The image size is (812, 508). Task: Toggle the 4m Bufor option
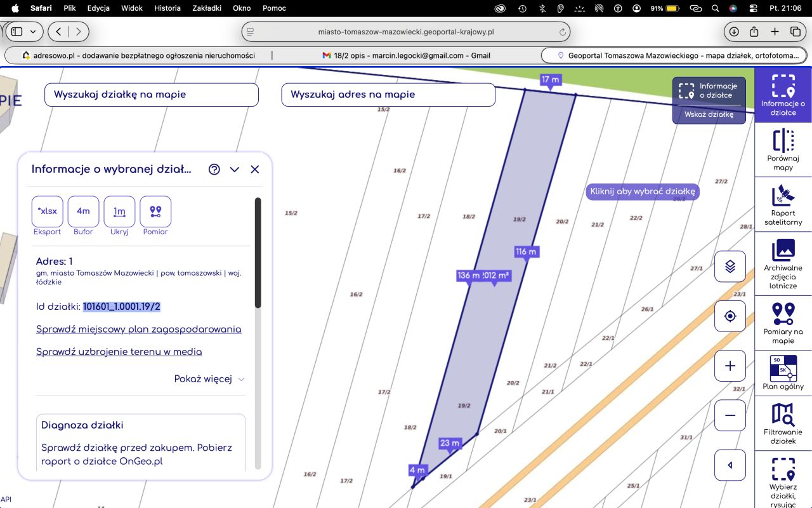[83, 211]
